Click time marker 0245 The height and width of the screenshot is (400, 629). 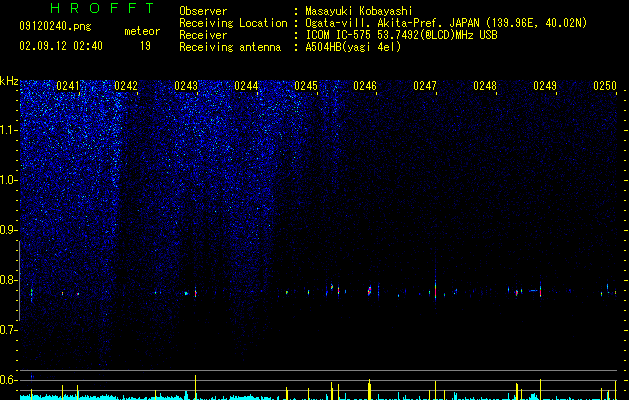click(306, 86)
